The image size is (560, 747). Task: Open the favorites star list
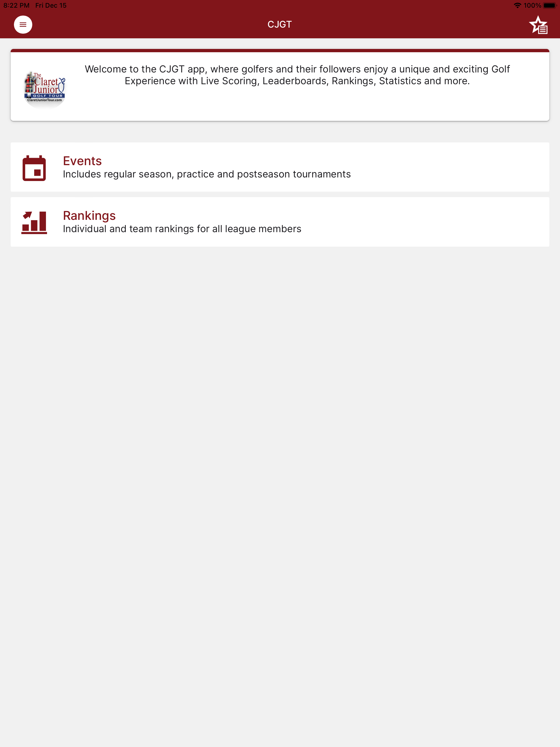(x=538, y=25)
